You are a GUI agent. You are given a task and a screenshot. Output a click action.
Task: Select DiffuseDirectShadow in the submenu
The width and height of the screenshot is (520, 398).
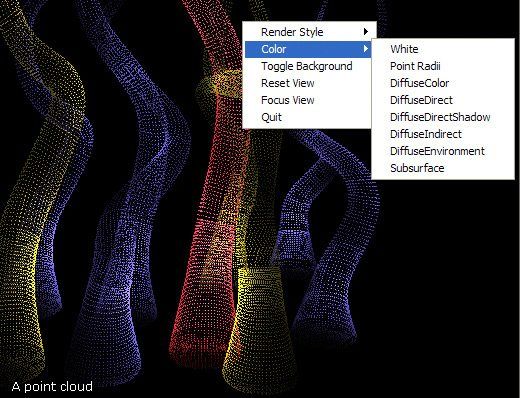(443, 117)
